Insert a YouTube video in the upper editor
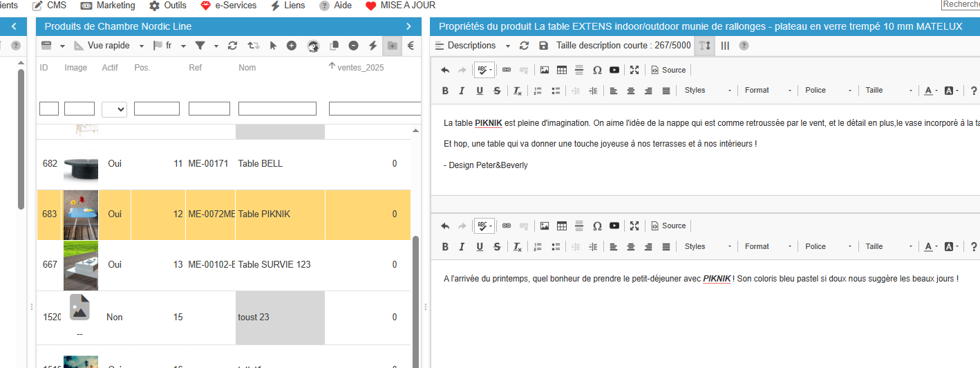980x368 pixels. [x=614, y=70]
